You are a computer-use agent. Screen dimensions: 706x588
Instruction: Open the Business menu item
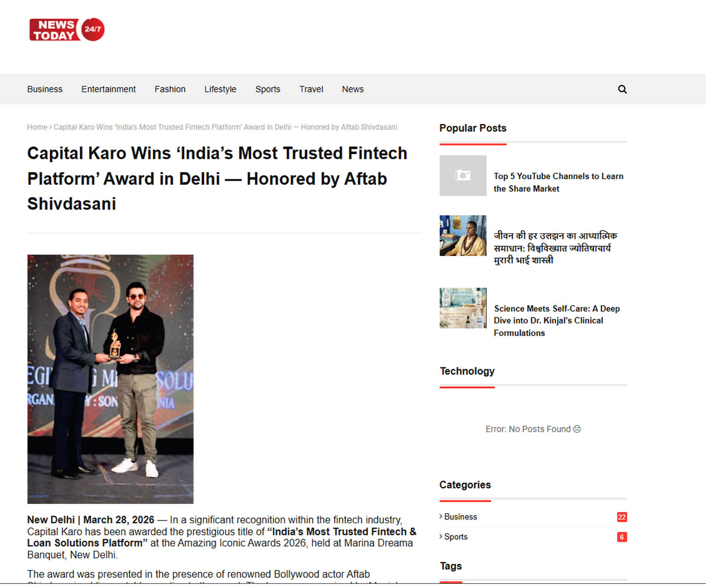click(x=45, y=89)
